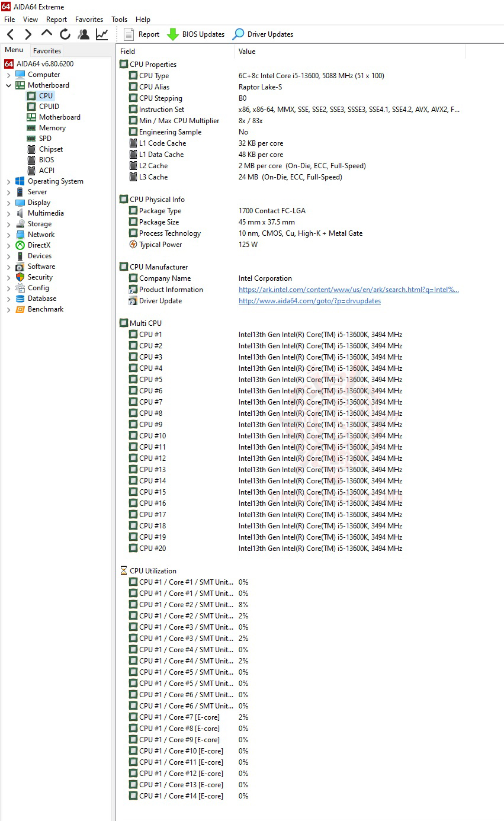The width and height of the screenshot is (504, 821).
Task: Open the Tools menu
Action: click(119, 20)
